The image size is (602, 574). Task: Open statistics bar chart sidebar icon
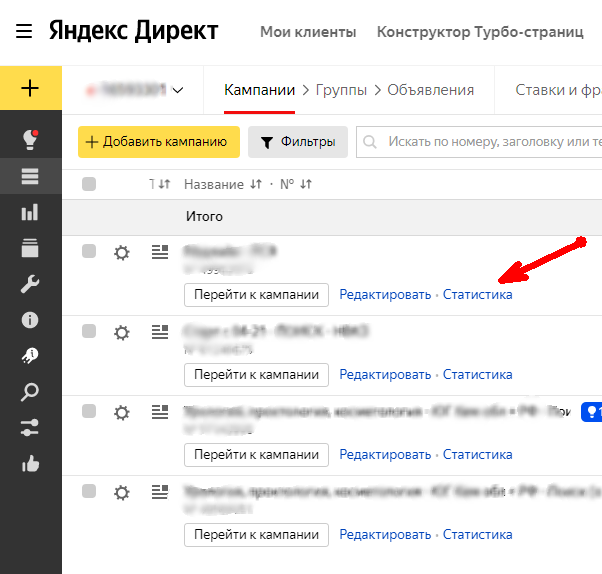click(x=30, y=212)
